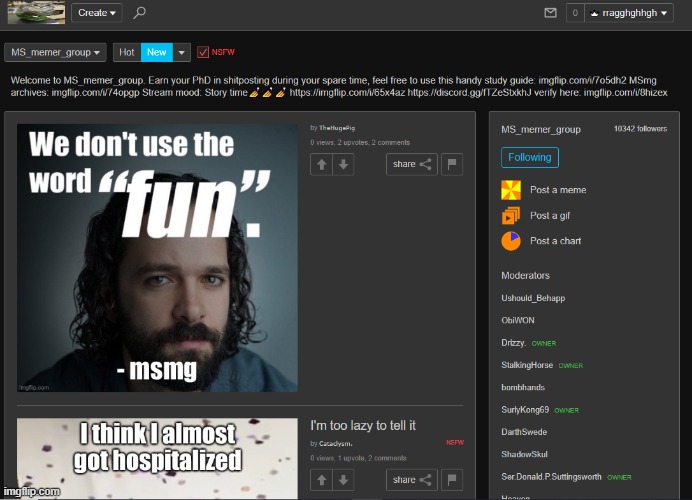Open moderator Drizzy. profile

pos(514,343)
